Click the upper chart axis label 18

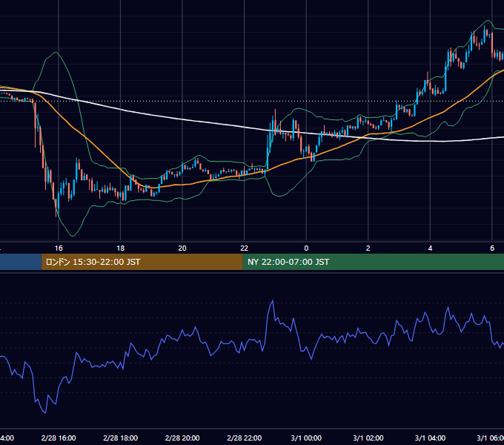[x=121, y=248]
